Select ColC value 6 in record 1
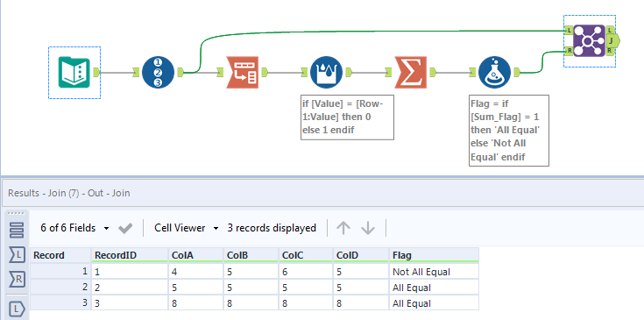644x320 pixels. 306,272
